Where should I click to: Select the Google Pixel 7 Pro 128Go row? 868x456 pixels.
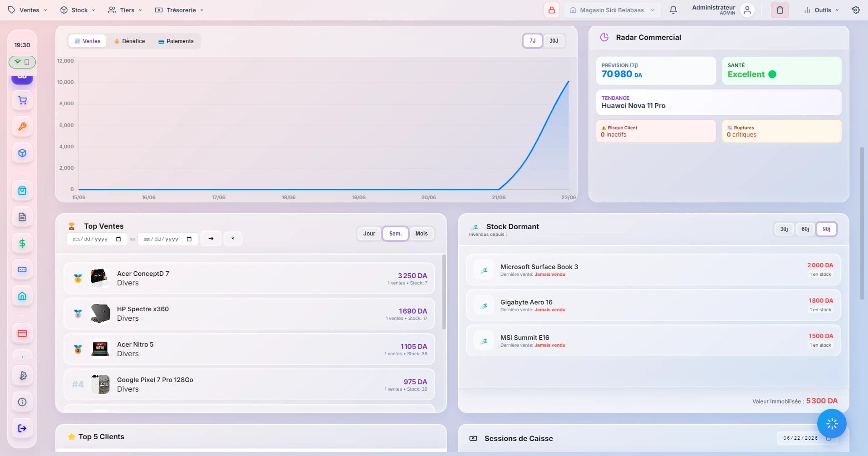[x=250, y=384]
